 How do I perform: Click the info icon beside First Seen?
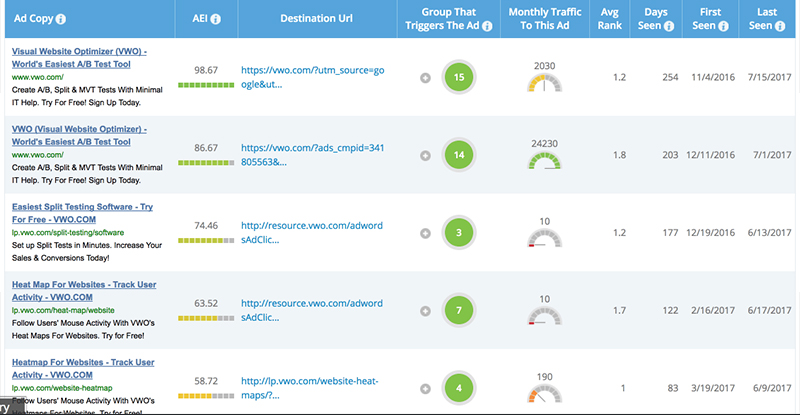723,26
